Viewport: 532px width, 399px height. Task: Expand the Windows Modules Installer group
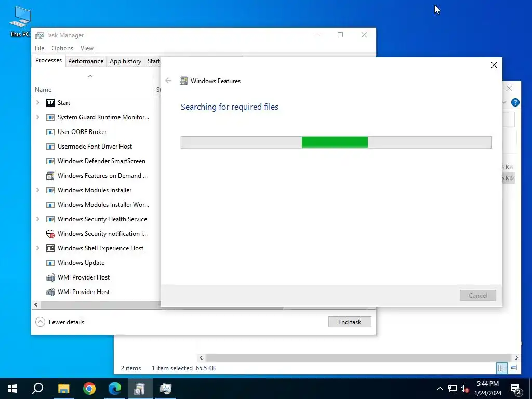coord(37,190)
